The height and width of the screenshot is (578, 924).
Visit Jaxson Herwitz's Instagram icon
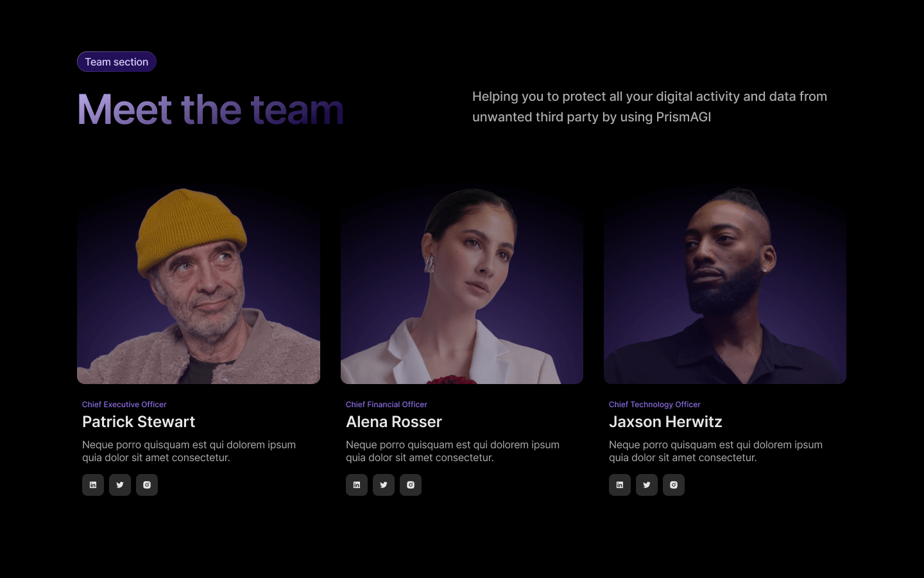pos(674,485)
